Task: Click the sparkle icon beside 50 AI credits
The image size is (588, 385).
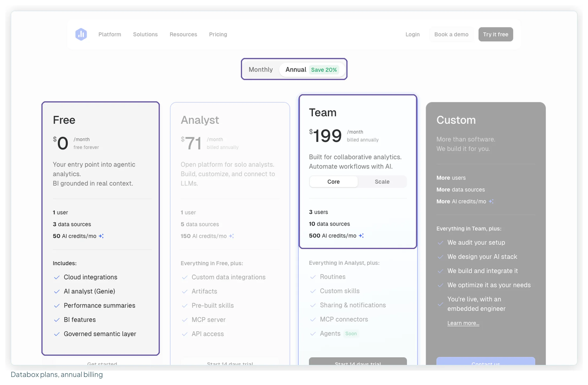Action: point(101,236)
